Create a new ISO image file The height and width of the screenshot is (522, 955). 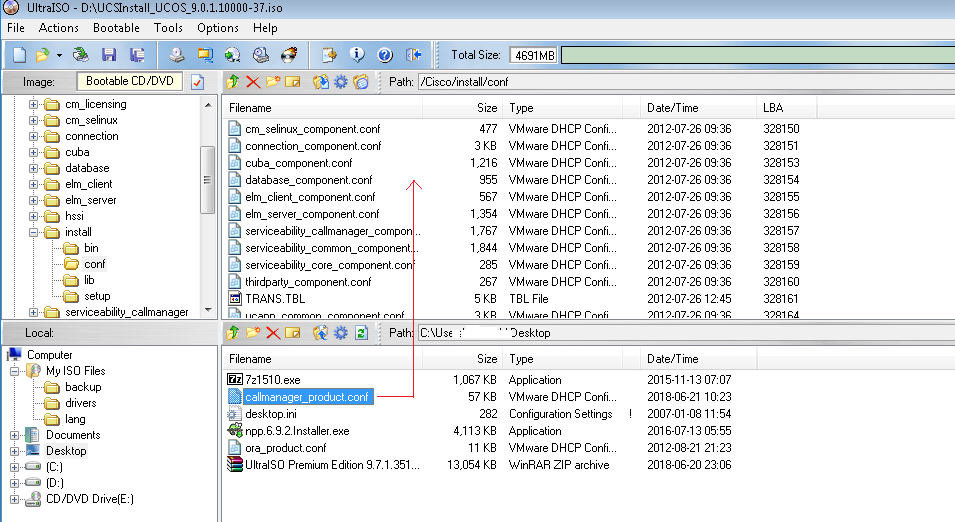tap(19, 55)
